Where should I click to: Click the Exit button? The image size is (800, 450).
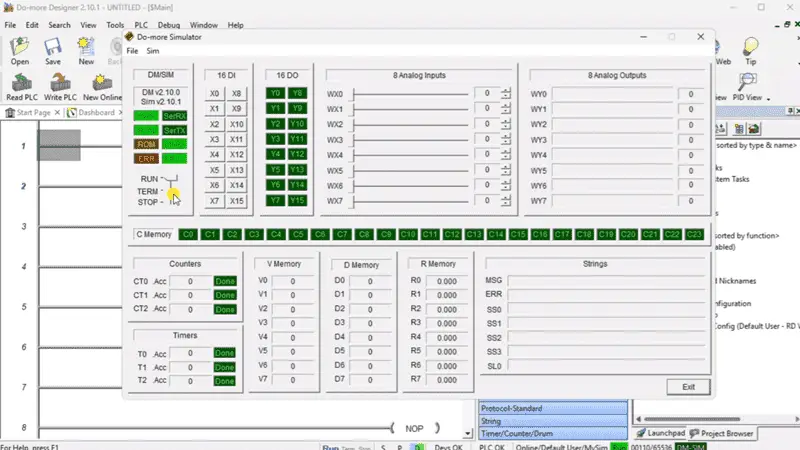[x=688, y=387]
